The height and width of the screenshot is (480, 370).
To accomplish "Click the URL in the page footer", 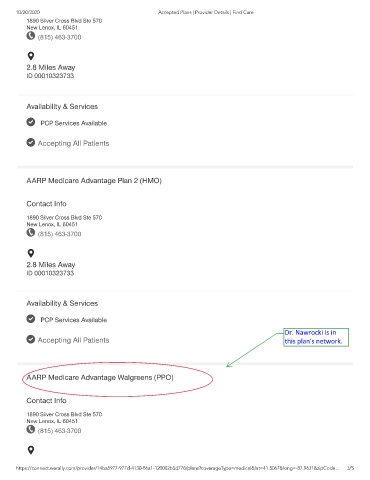I will coord(178,468).
